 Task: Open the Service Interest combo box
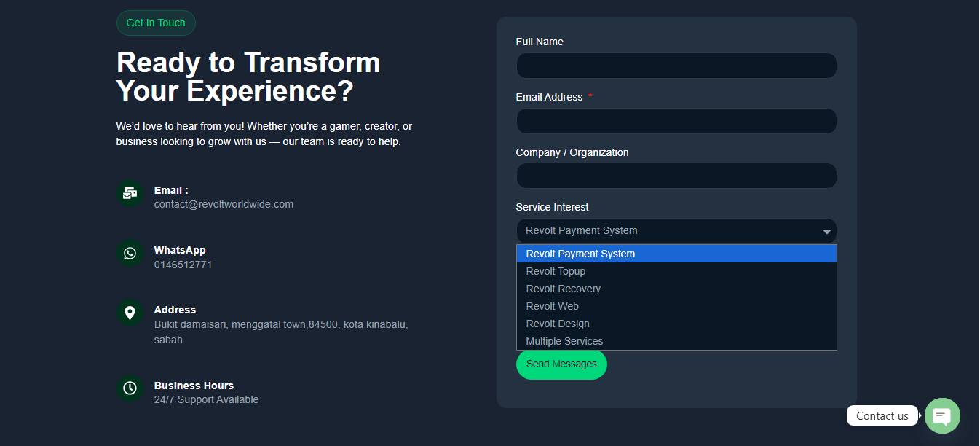676,231
